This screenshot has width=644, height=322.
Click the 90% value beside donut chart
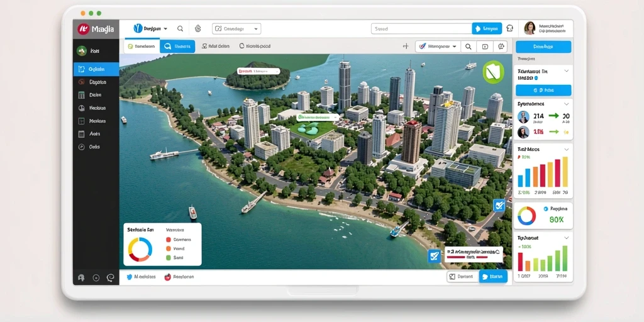(x=557, y=219)
